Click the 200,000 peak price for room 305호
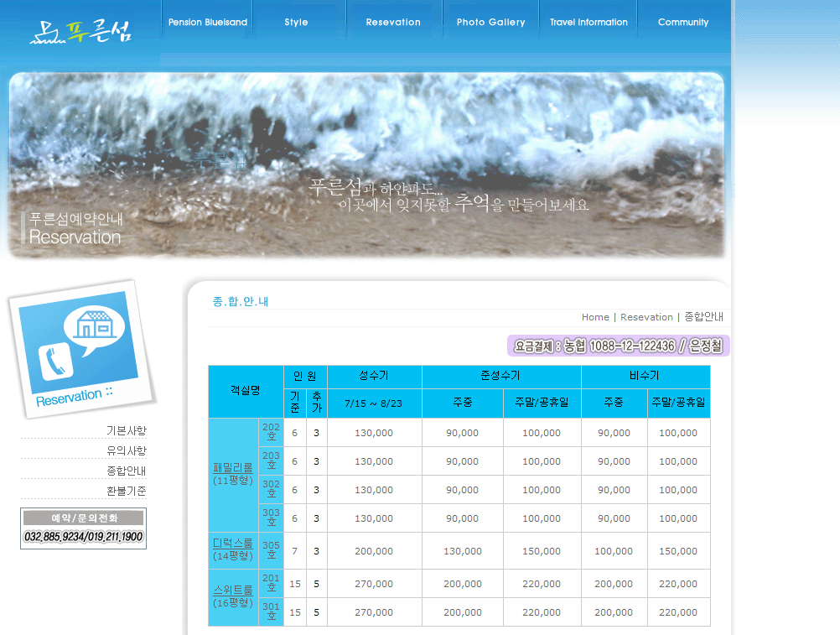Screen dimensions: 840x635 point(374,551)
